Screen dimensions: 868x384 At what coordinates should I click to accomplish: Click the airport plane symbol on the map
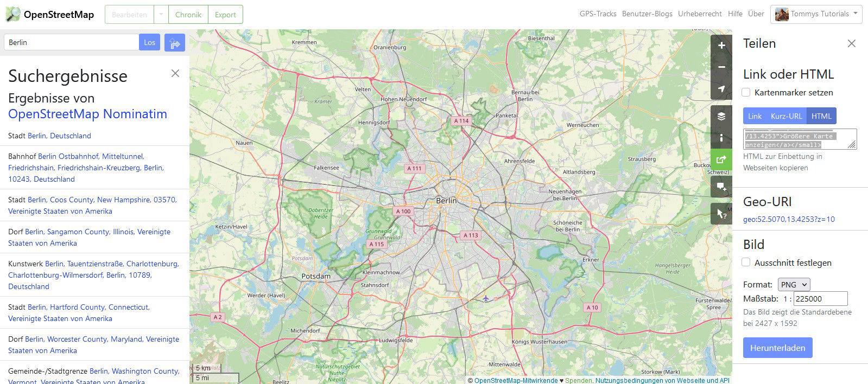pyautogui.click(x=485, y=298)
